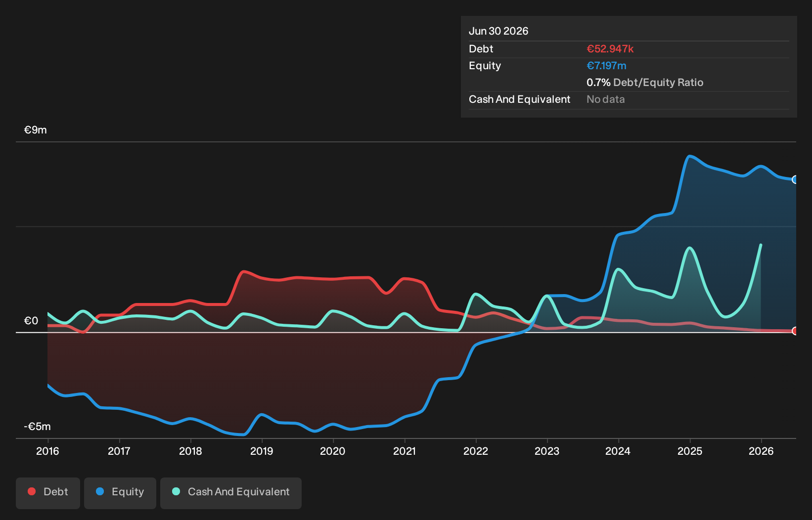Click the 2025 x-axis label
Viewport: 812px width, 520px height.
pos(690,451)
